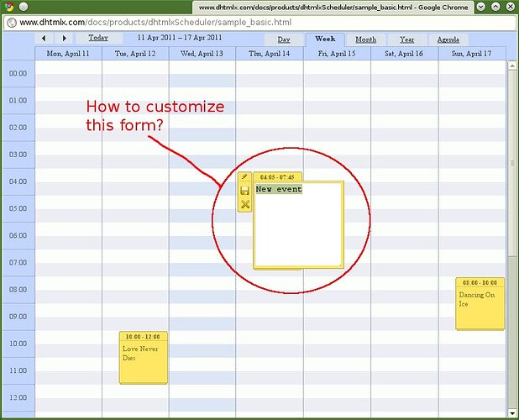Viewport: 519px width, 420px height.
Task: Click the 00:00 time label
Action: pyautogui.click(x=18, y=73)
